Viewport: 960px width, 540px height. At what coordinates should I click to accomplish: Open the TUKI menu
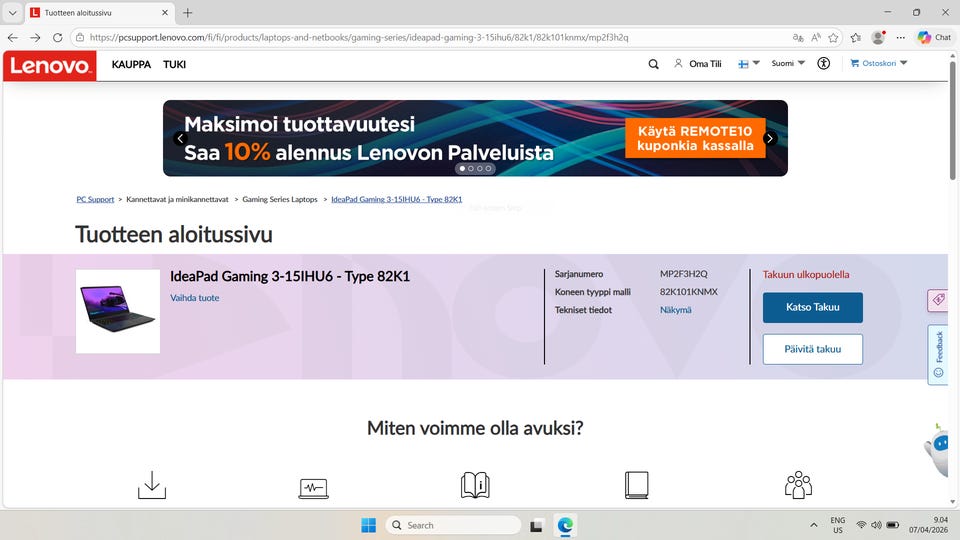pyautogui.click(x=174, y=64)
